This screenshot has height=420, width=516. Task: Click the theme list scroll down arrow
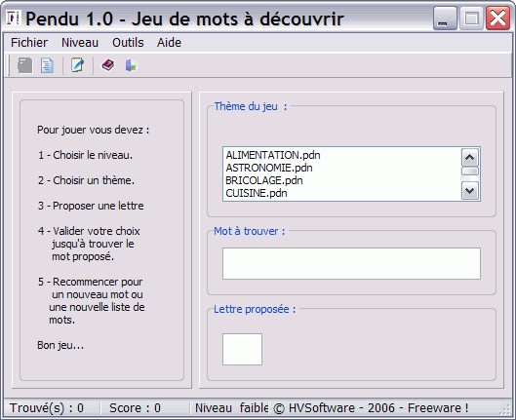click(469, 191)
